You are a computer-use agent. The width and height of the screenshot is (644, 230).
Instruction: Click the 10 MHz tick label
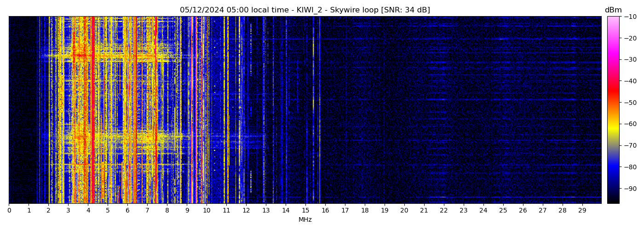coord(207,211)
